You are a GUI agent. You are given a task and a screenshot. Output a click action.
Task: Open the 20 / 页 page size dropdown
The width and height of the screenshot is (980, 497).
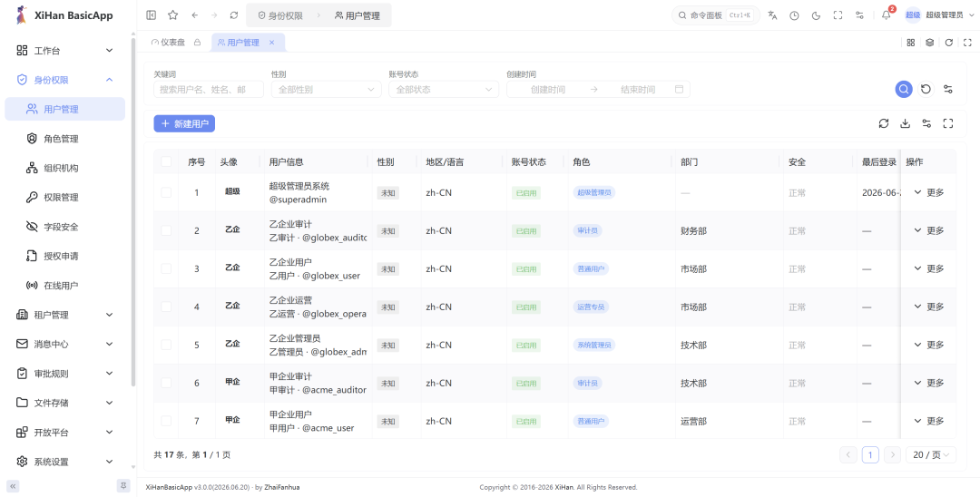tap(931, 454)
